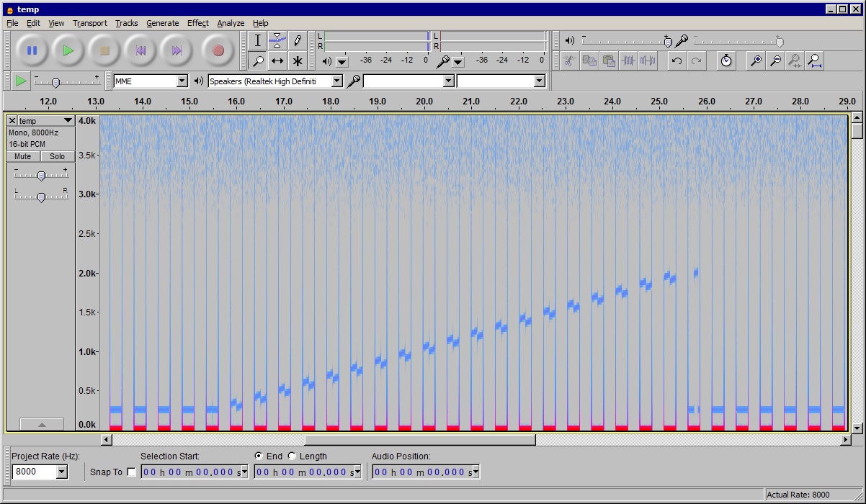Click the Fit Project in window icon
Image resolution: width=866 pixels, height=504 pixels.
[814, 61]
